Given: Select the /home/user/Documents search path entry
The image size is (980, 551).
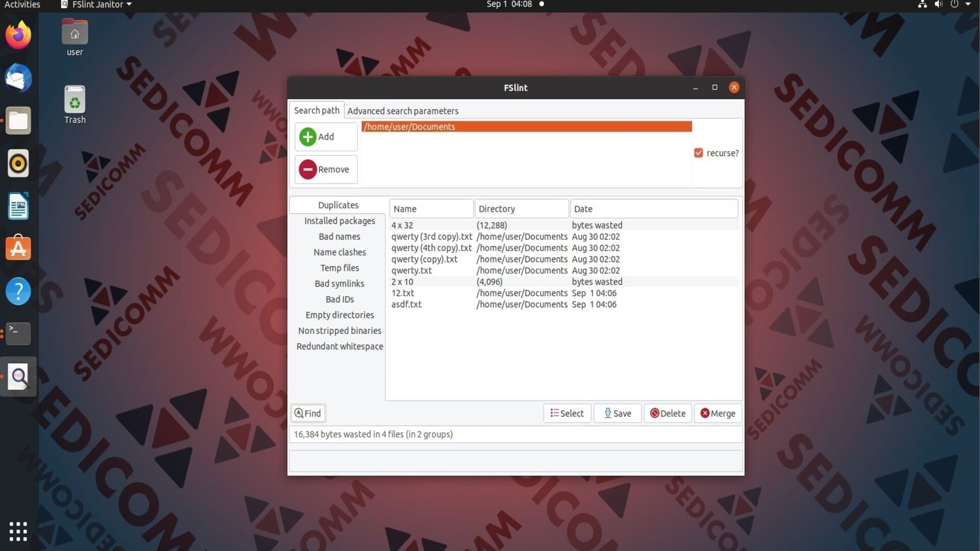Looking at the screenshot, I should [527, 127].
